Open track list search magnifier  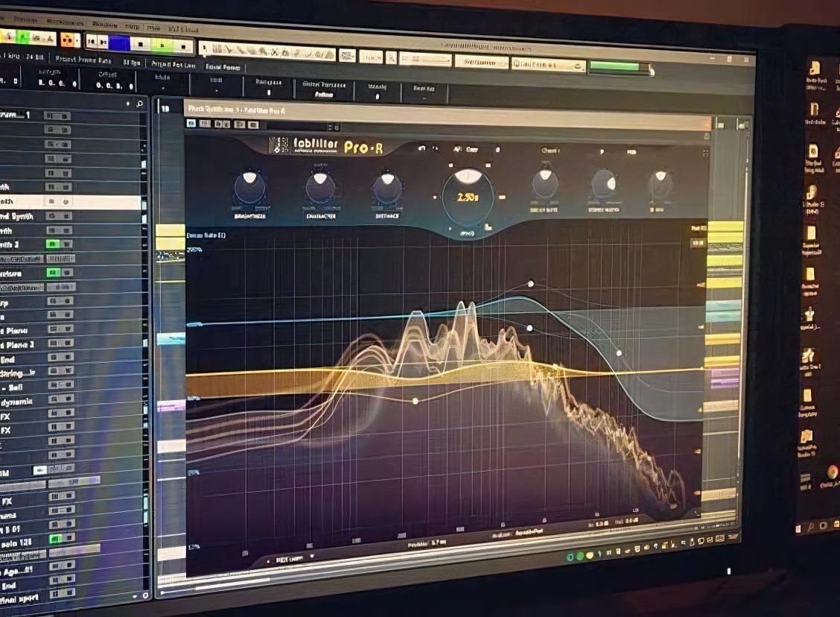point(140,104)
